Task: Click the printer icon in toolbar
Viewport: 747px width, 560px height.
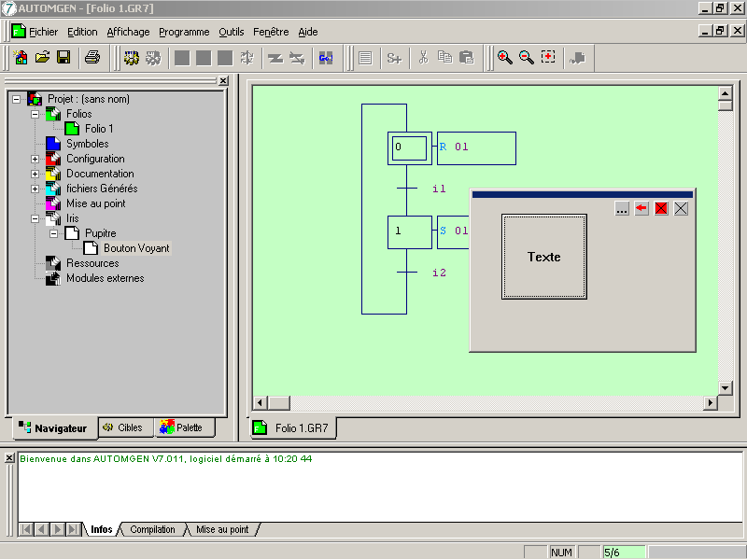Action: [92, 58]
